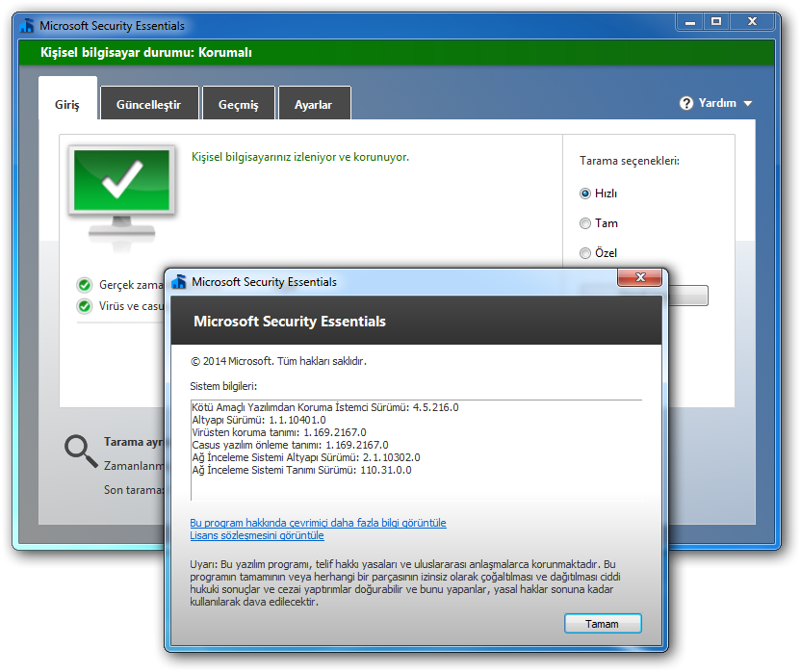Click the 'Uyarı: Bu yazılım programı' warning text

[x=405, y=583]
